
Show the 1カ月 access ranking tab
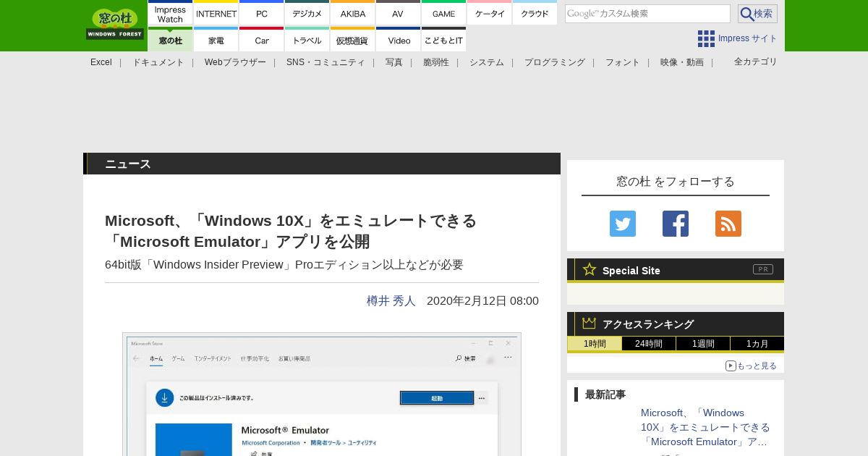(757, 344)
